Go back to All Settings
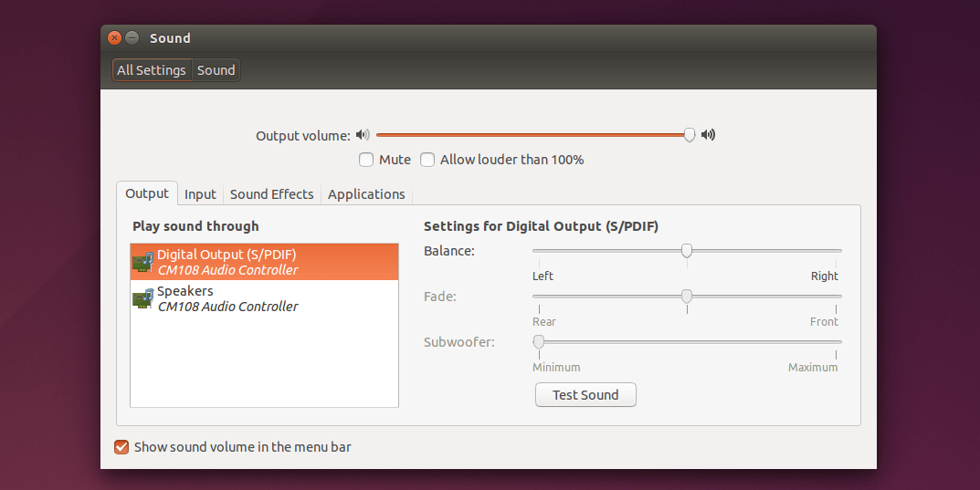Screen dimensions: 980x490 tap(152, 70)
